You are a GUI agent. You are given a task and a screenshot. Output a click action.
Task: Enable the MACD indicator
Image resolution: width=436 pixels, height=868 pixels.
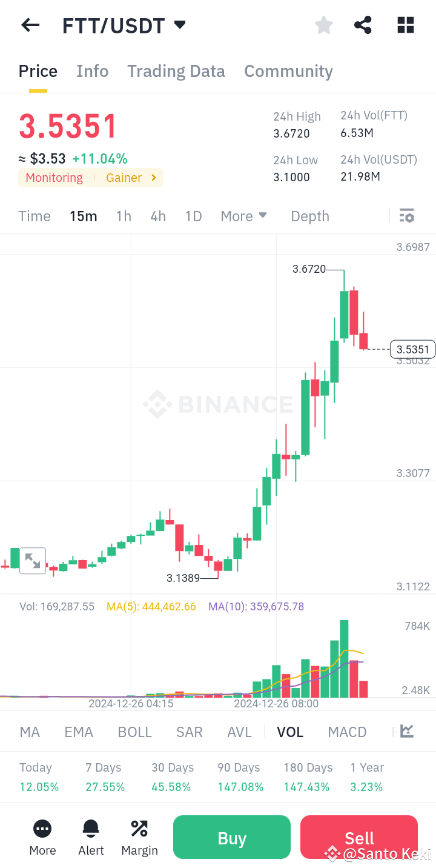point(347,732)
